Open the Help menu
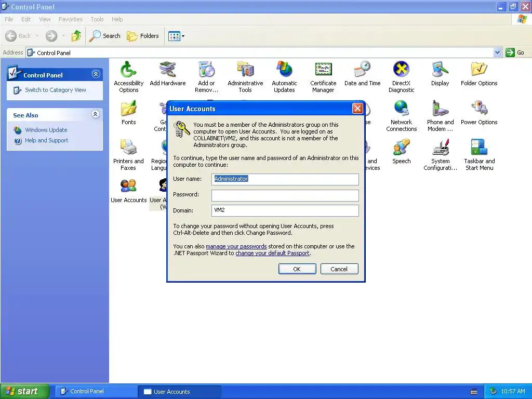532x399 pixels. pos(117,19)
